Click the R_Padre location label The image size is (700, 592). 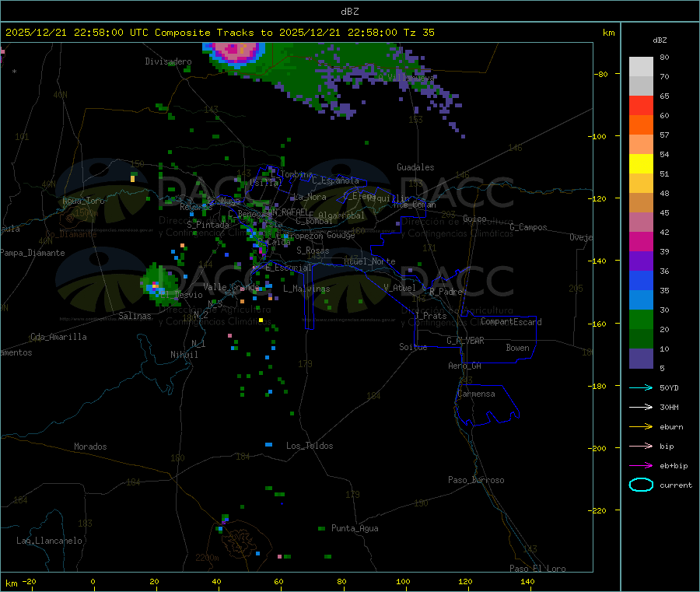click(446, 292)
